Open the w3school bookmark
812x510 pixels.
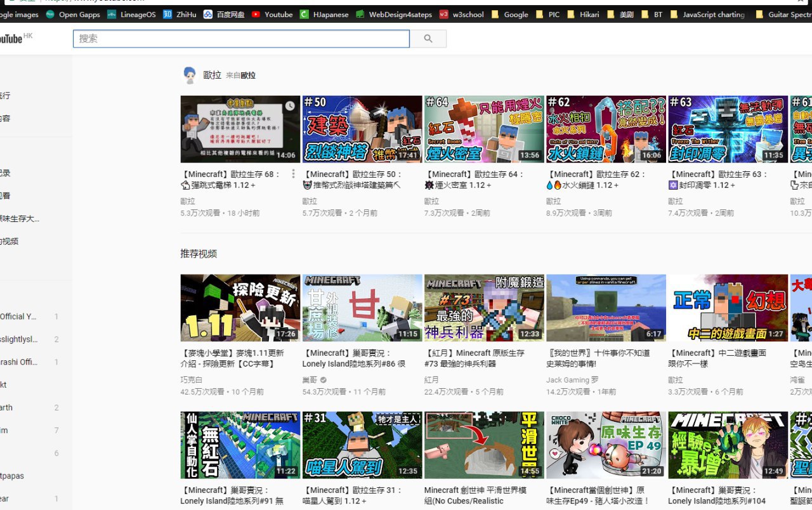point(462,14)
